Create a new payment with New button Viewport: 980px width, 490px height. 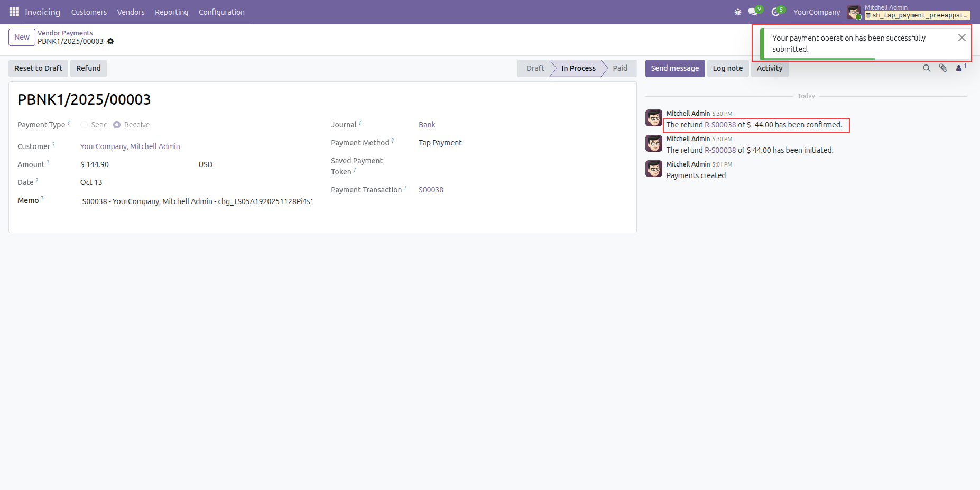22,37
